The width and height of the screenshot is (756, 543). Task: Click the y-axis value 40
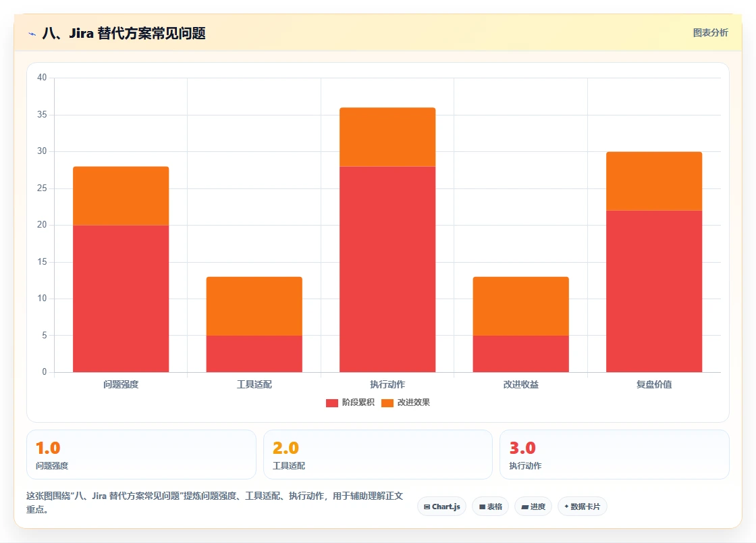point(42,78)
